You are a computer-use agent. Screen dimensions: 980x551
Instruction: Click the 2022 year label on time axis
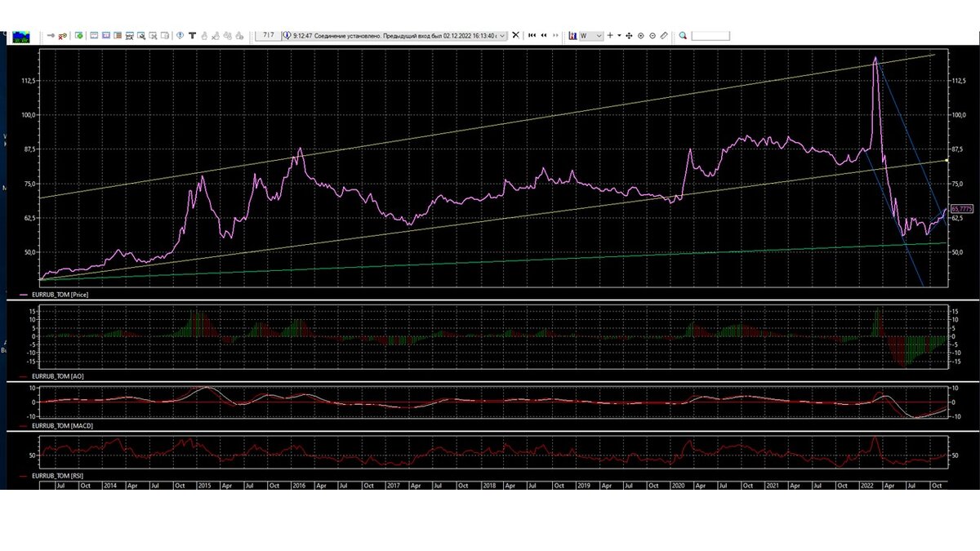pyautogui.click(x=866, y=485)
